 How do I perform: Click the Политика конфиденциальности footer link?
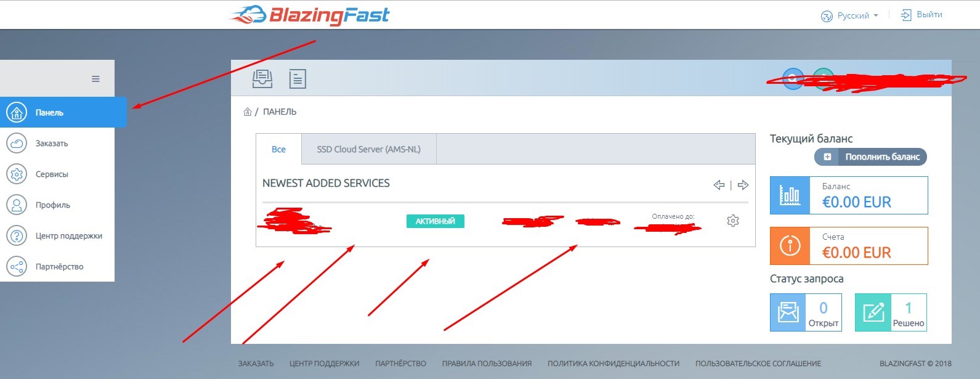(613, 364)
